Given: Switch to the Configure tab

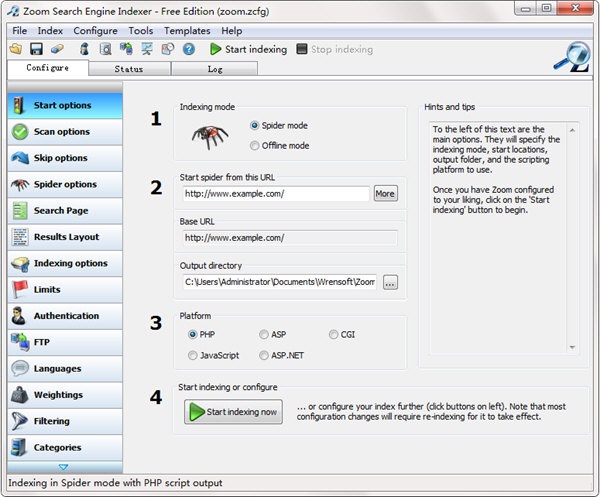Looking at the screenshot, I should tap(48, 68).
